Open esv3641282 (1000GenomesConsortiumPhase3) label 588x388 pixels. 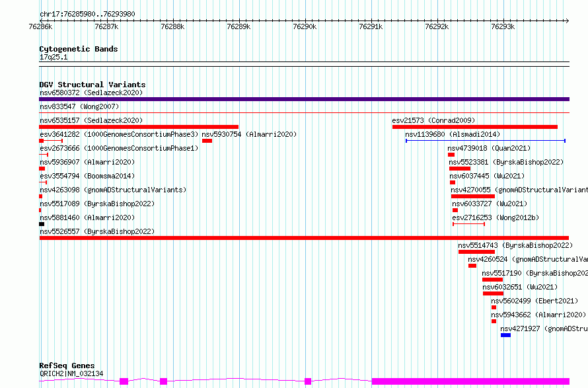pos(119,134)
